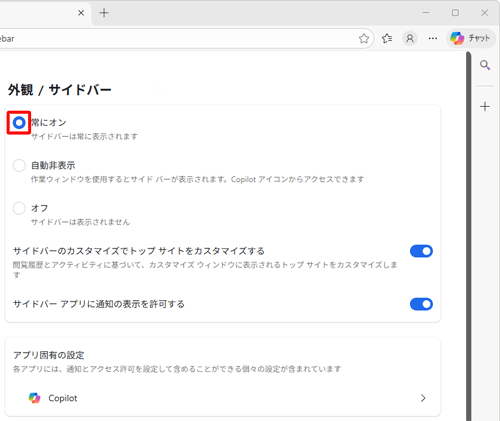Open the Favorites list icon

(x=387, y=39)
